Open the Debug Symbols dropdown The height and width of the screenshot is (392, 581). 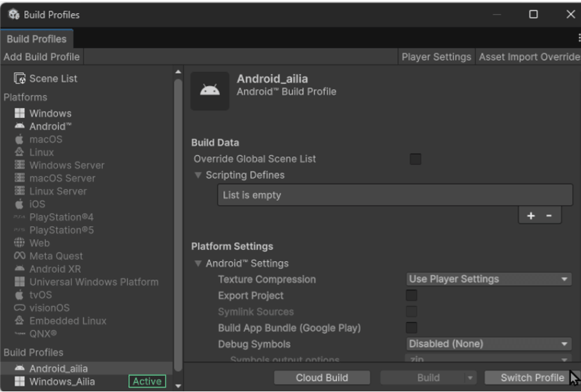pyautogui.click(x=489, y=344)
